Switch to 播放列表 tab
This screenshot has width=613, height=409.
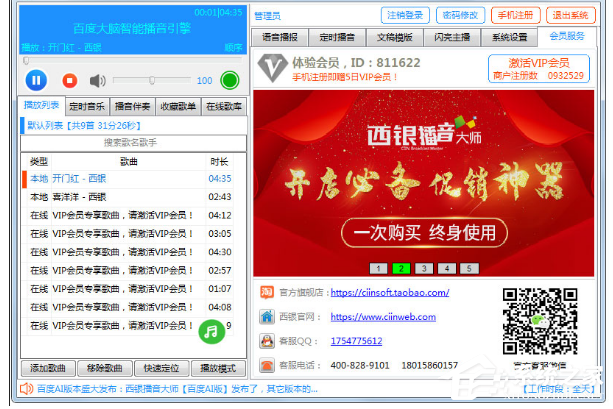[x=41, y=105]
